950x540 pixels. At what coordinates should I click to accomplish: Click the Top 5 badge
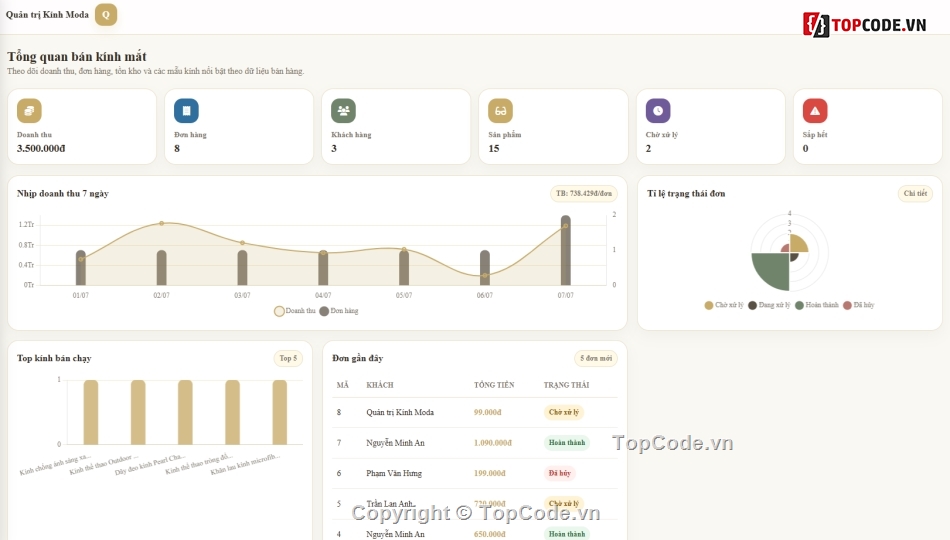288,358
